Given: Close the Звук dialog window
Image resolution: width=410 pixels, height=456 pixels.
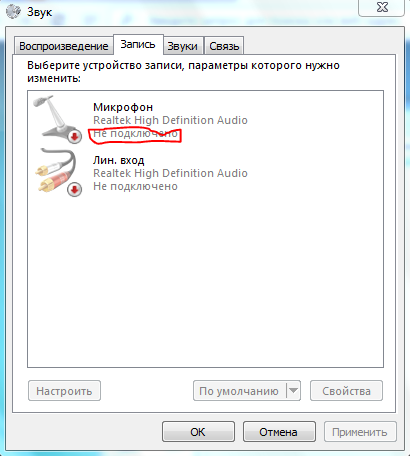Looking at the screenshot, I should click(382, 7).
